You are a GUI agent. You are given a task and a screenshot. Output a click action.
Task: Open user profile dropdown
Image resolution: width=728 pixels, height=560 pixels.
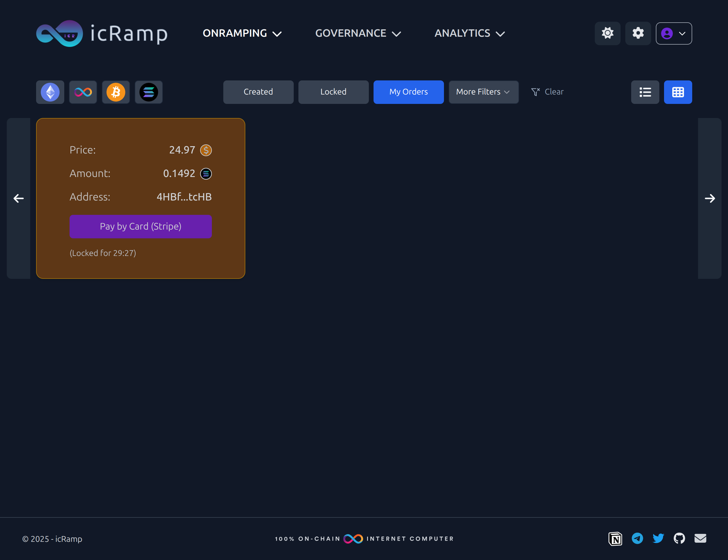point(673,33)
